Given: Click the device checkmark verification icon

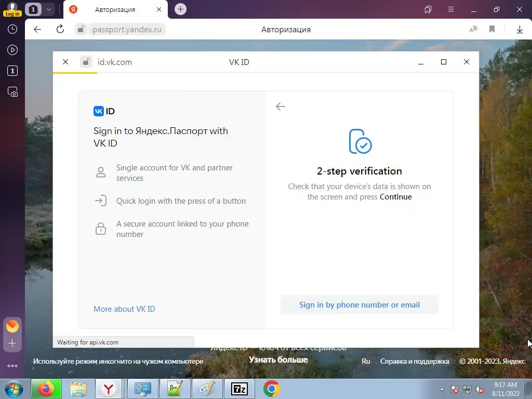Looking at the screenshot, I should [x=360, y=141].
